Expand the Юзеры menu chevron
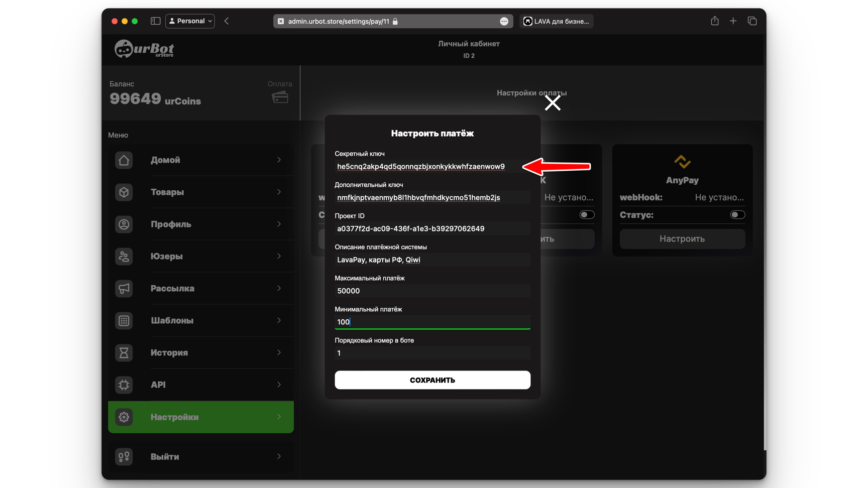 279,256
